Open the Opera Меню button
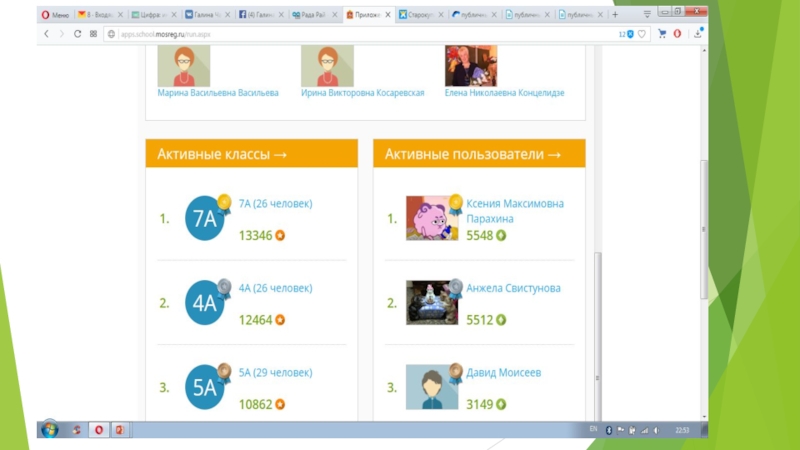This screenshot has height=450, width=800. pos(55,15)
